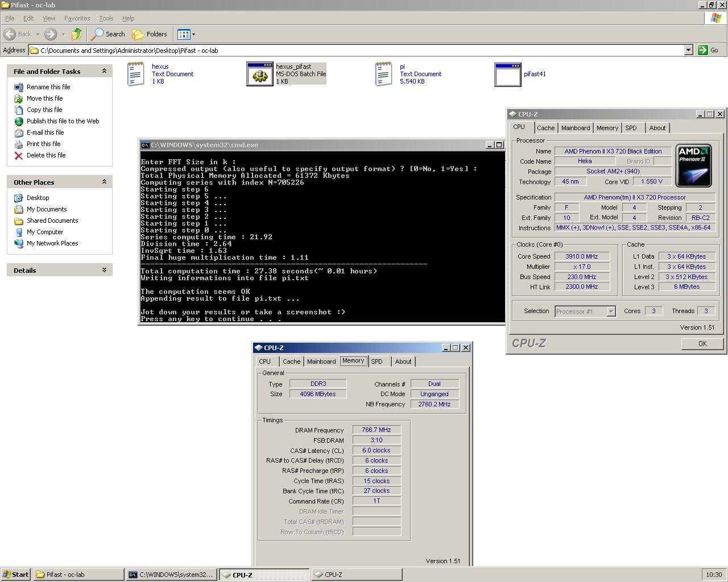The image size is (728, 582).
Task: Click Copy this file link
Action: (x=44, y=110)
